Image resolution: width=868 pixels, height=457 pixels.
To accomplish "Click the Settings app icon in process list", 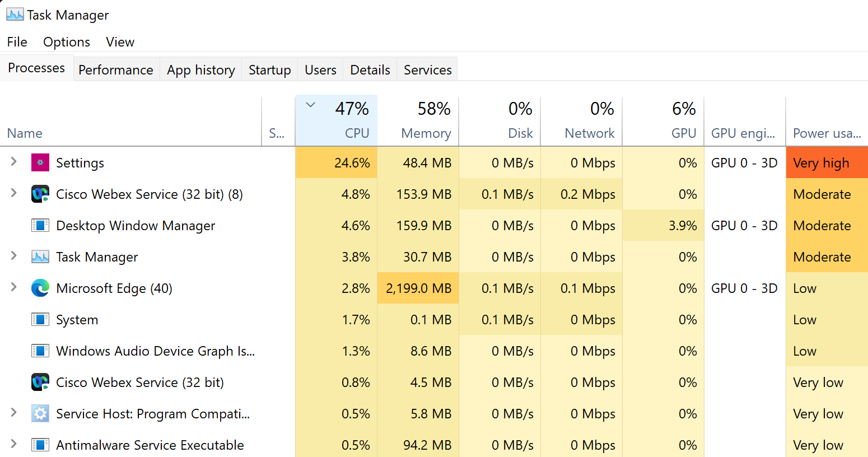I will click(40, 163).
